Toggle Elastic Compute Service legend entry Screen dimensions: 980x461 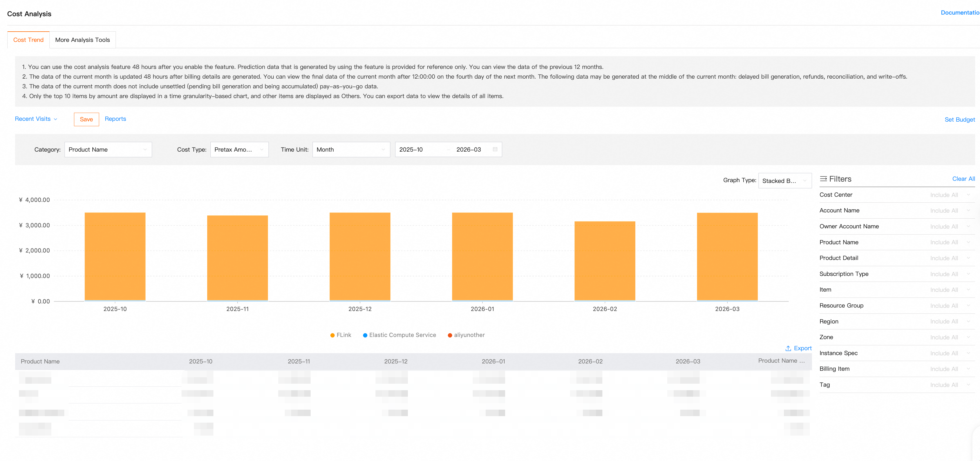(x=400, y=335)
